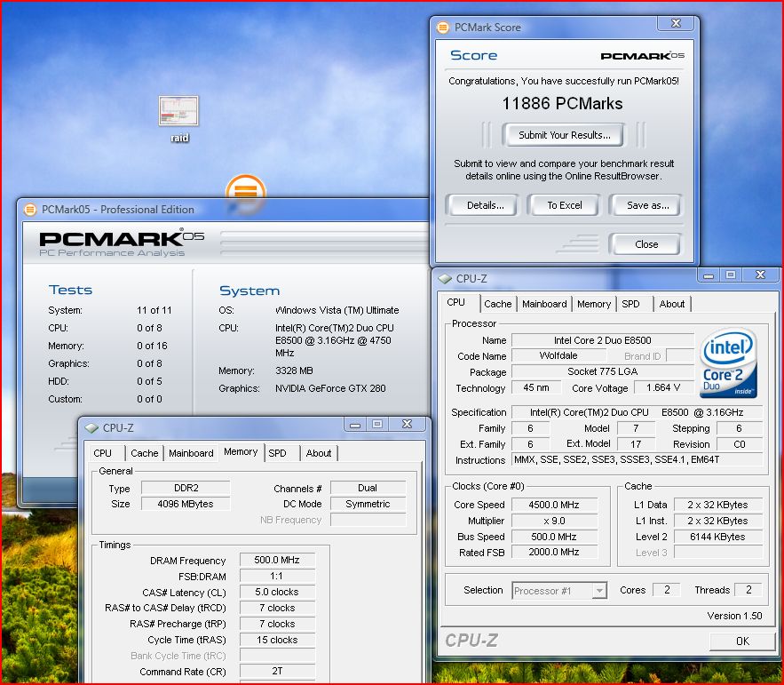This screenshot has width=784, height=685.
Task: Maximize the Memory CPU-Z window
Action: 377,425
